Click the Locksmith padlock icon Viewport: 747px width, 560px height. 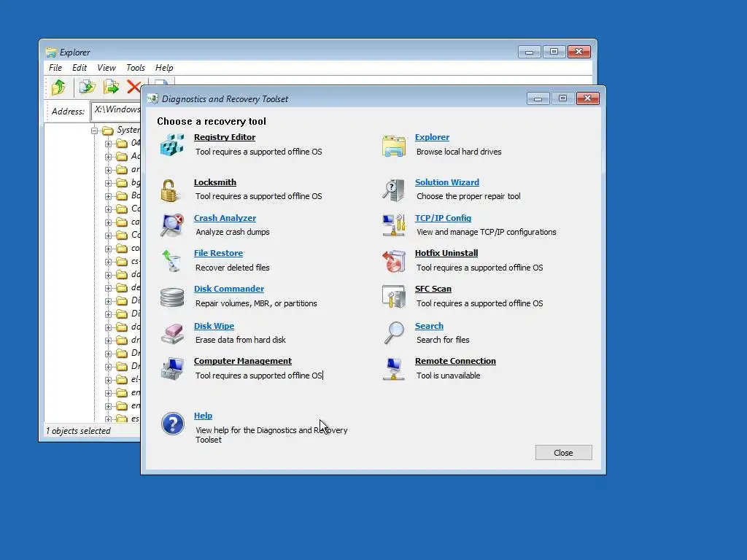[169, 190]
